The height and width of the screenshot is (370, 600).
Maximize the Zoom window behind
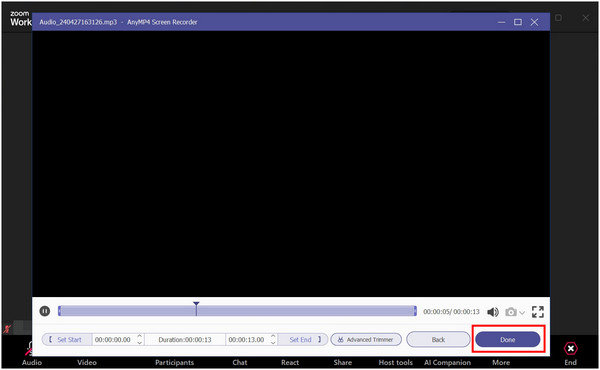(558, 18)
